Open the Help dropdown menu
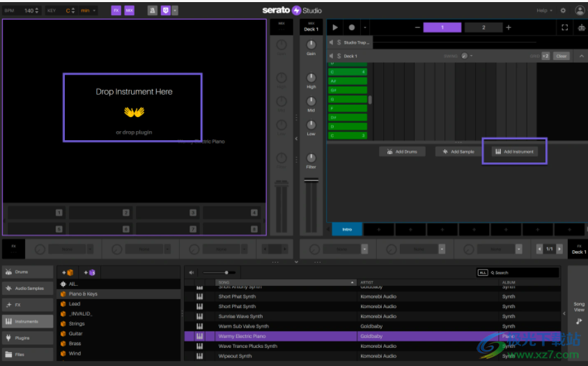This screenshot has height=366, width=588. click(544, 10)
